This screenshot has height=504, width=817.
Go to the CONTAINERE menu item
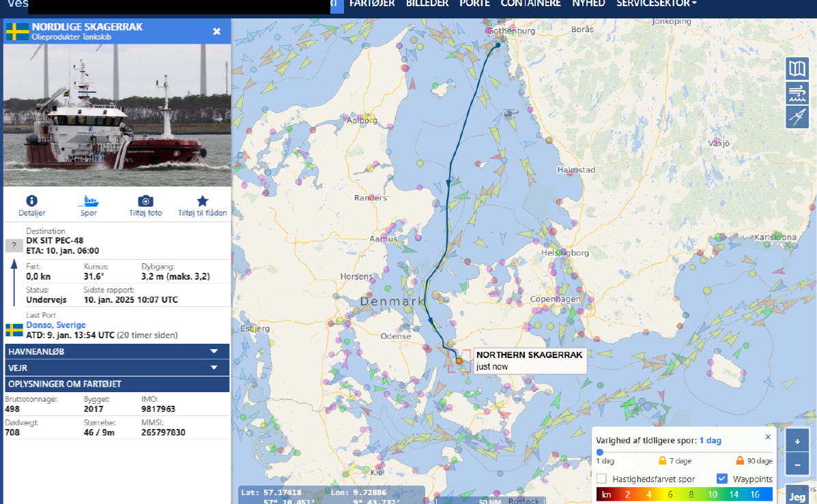pos(530,3)
